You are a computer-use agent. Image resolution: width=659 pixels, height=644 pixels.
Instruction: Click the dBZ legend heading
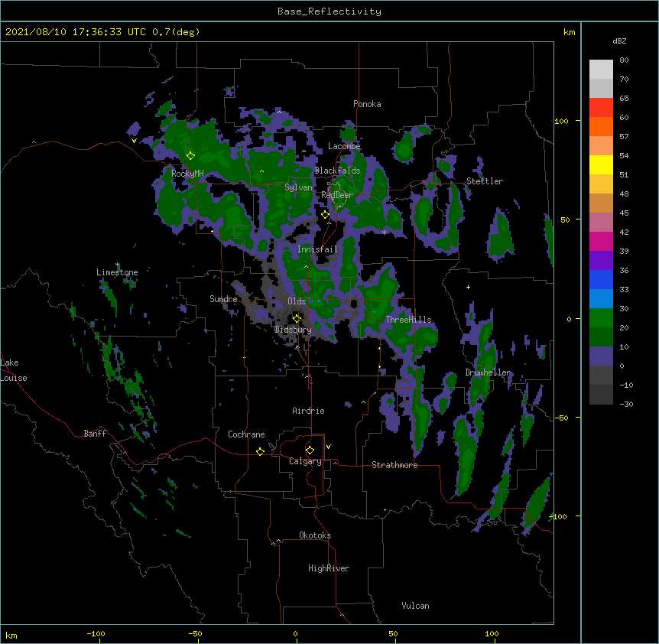[619, 41]
